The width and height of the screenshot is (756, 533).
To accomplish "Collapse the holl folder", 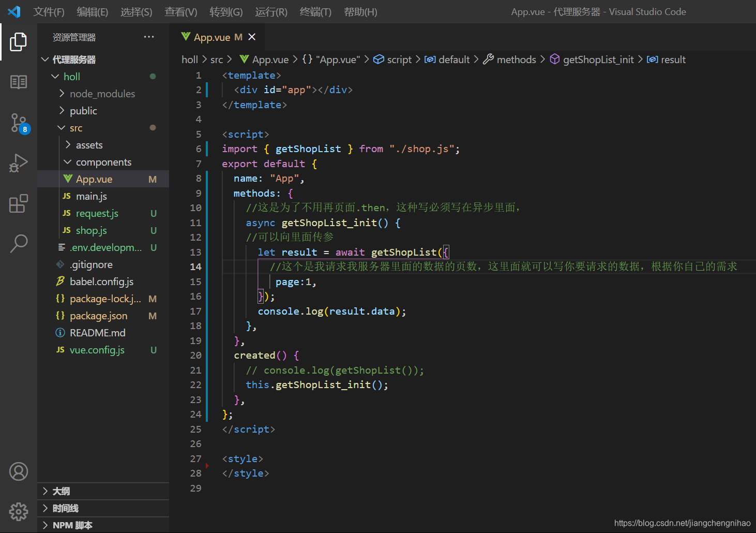I will [x=55, y=77].
